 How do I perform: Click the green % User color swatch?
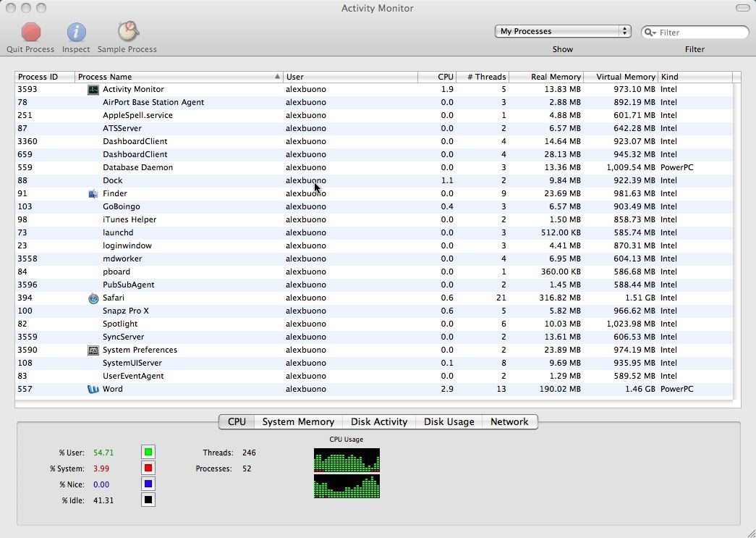(148, 452)
